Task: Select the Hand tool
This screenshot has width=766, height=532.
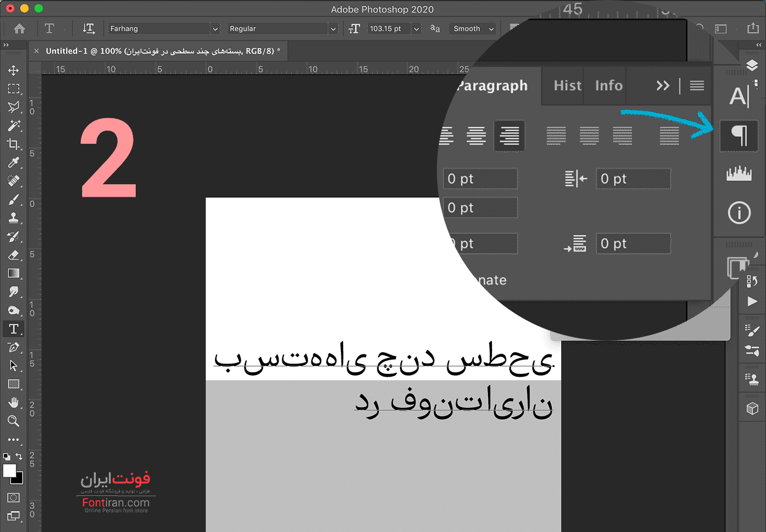Action: click(14, 402)
